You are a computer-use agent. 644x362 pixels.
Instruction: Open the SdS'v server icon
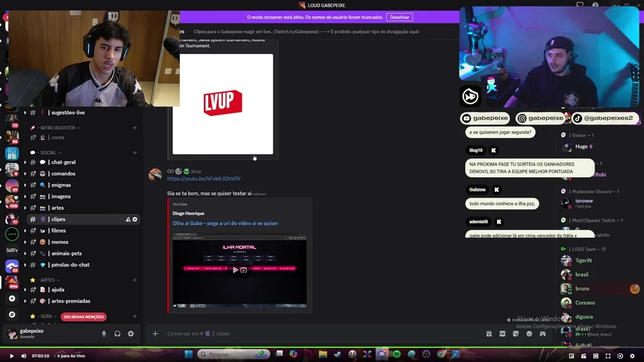click(12, 250)
